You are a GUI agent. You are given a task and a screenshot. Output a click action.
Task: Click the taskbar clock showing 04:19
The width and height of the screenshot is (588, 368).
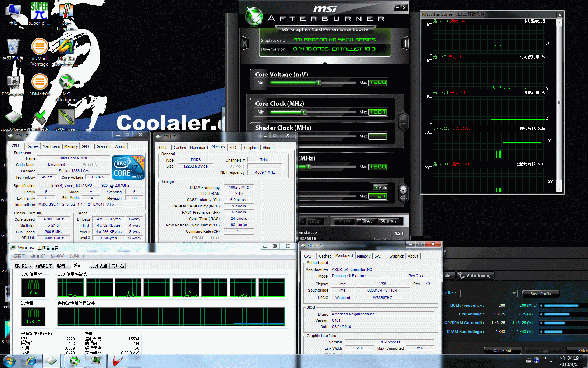[568, 361]
